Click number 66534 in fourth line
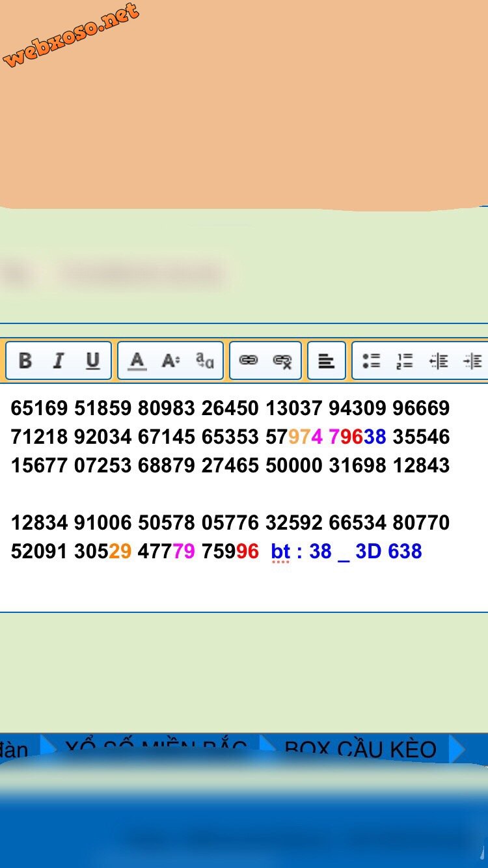Image resolution: width=488 pixels, height=868 pixels. tap(358, 522)
